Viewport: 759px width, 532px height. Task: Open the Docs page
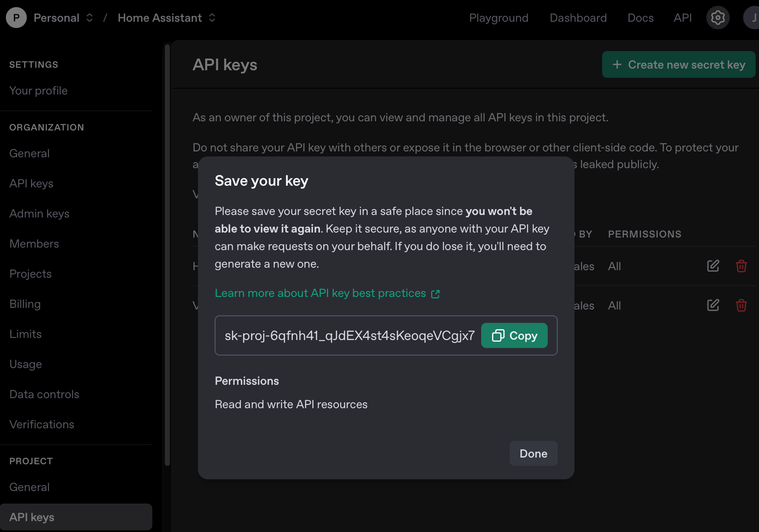(x=640, y=18)
